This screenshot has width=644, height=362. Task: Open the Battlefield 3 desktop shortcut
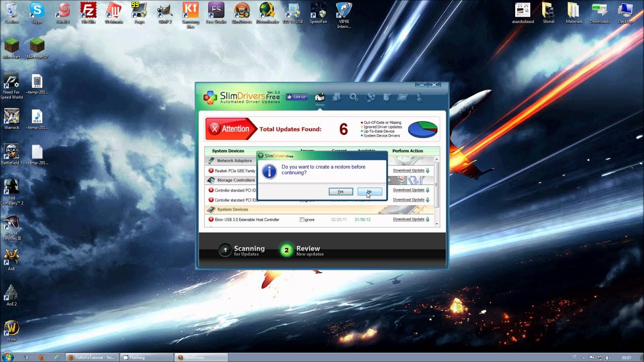11,154
